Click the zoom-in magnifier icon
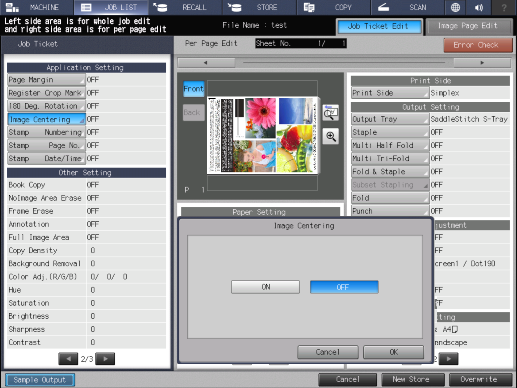 click(x=331, y=136)
